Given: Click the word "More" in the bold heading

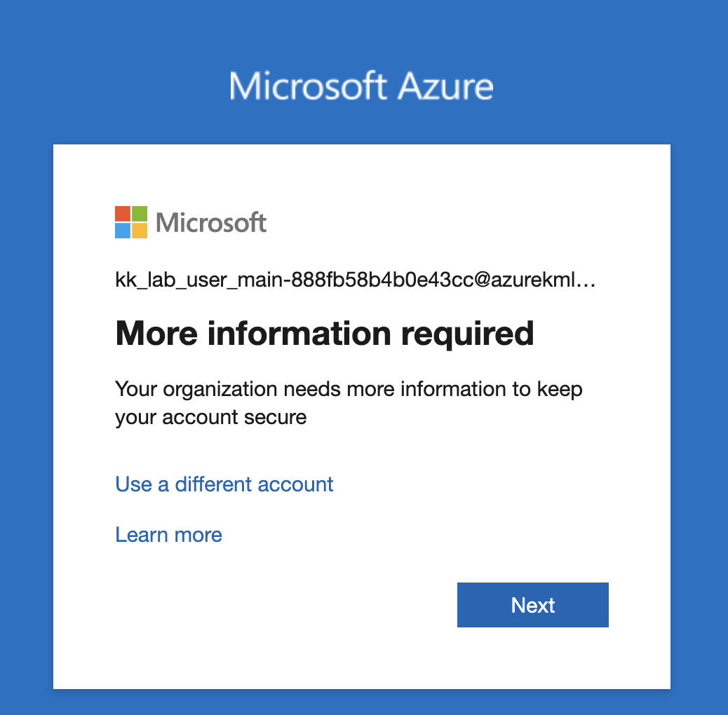Looking at the screenshot, I should (x=156, y=334).
